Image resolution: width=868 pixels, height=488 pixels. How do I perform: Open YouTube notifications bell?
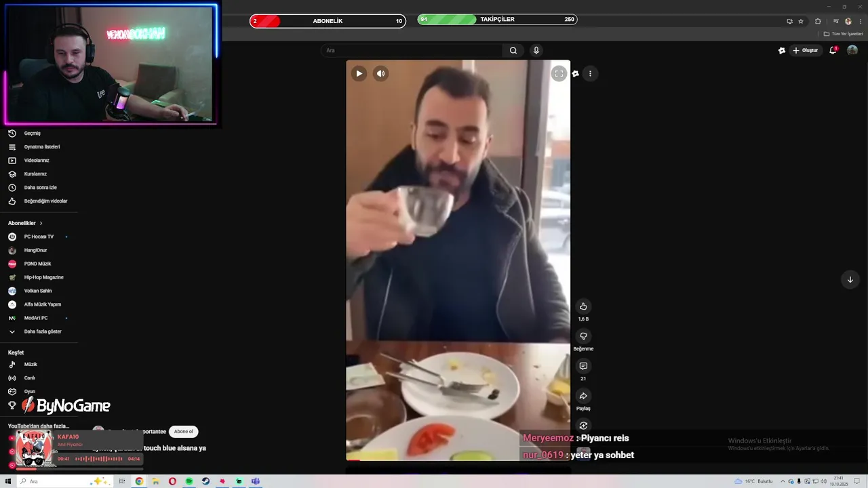click(x=833, y=50)
